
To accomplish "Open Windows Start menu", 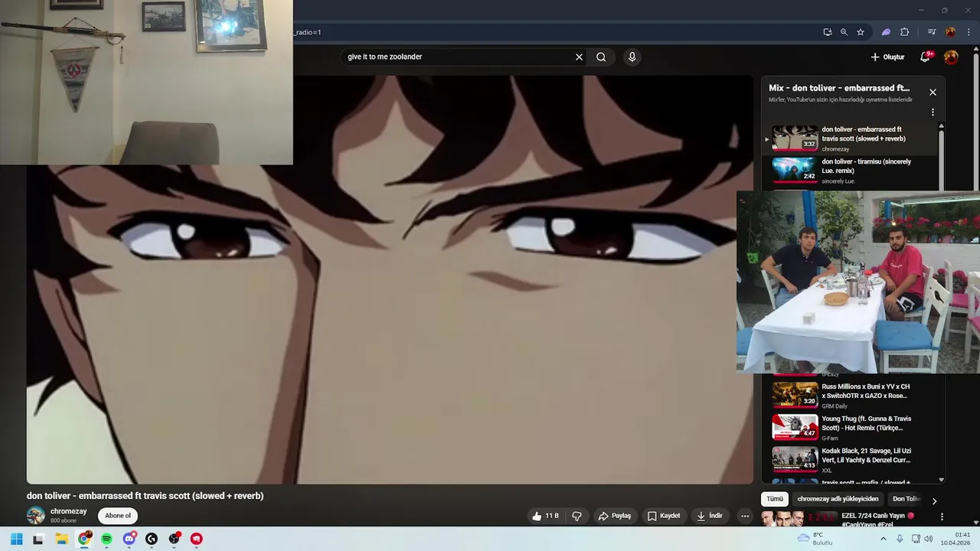I will tap(16, 539).
